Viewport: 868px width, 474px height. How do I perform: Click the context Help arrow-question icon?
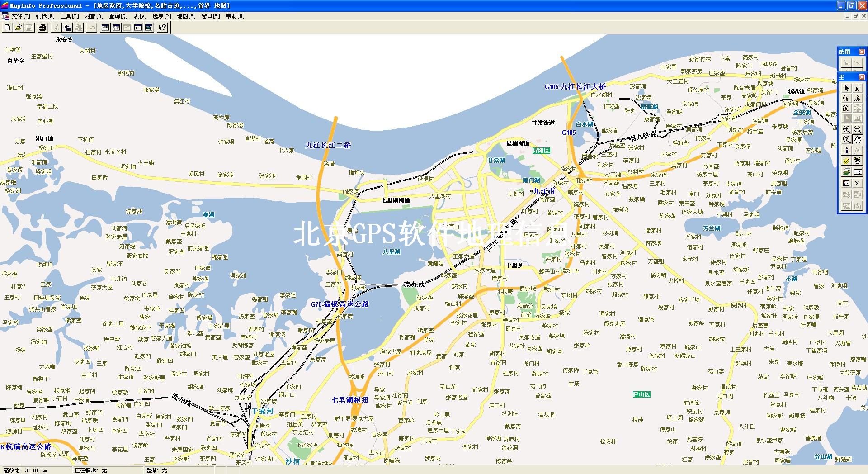point(162,28)
